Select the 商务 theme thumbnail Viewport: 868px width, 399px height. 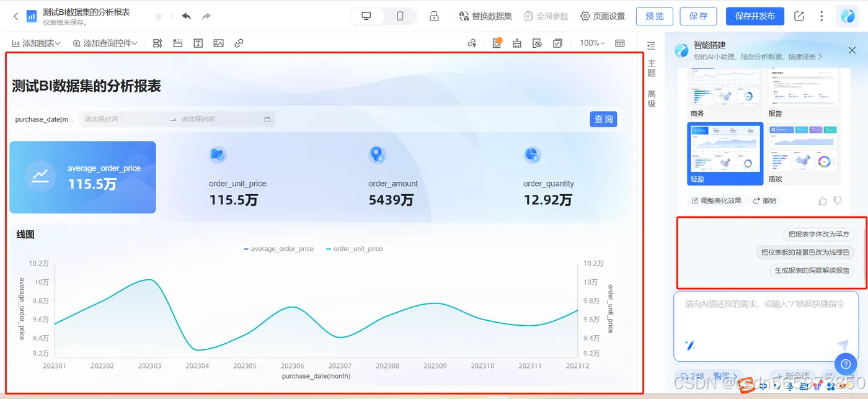pyautogui.click(x=725, y=94)
